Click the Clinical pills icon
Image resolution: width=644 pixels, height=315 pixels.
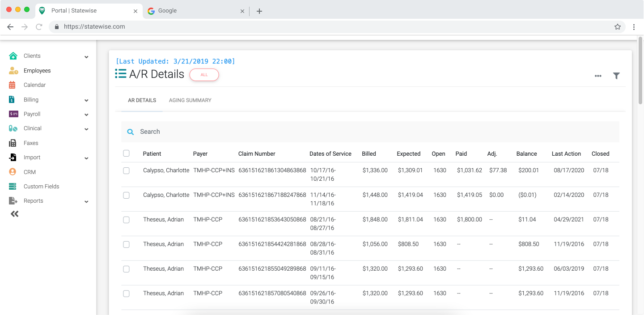[x=13, y=128]
